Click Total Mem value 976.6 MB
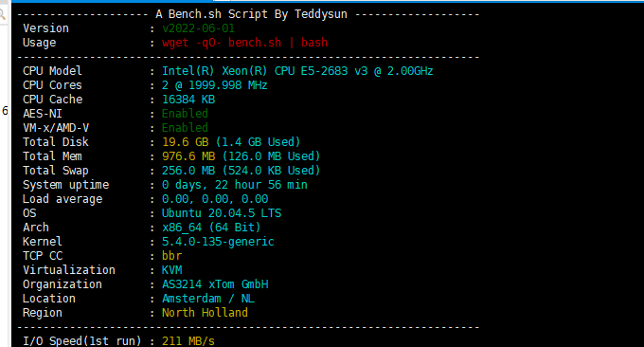Viewport: 644px width, 347px height. coord(188,156)
